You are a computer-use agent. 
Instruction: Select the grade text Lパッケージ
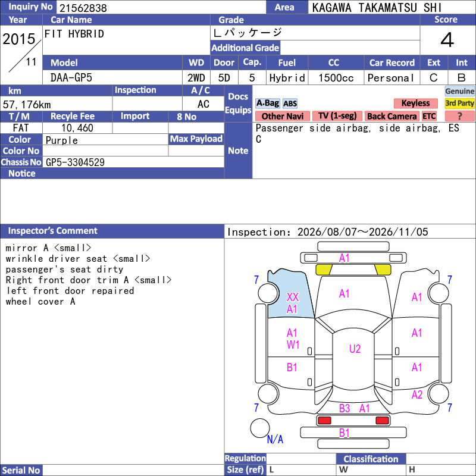pyautogui.click(x=248, y=32)
